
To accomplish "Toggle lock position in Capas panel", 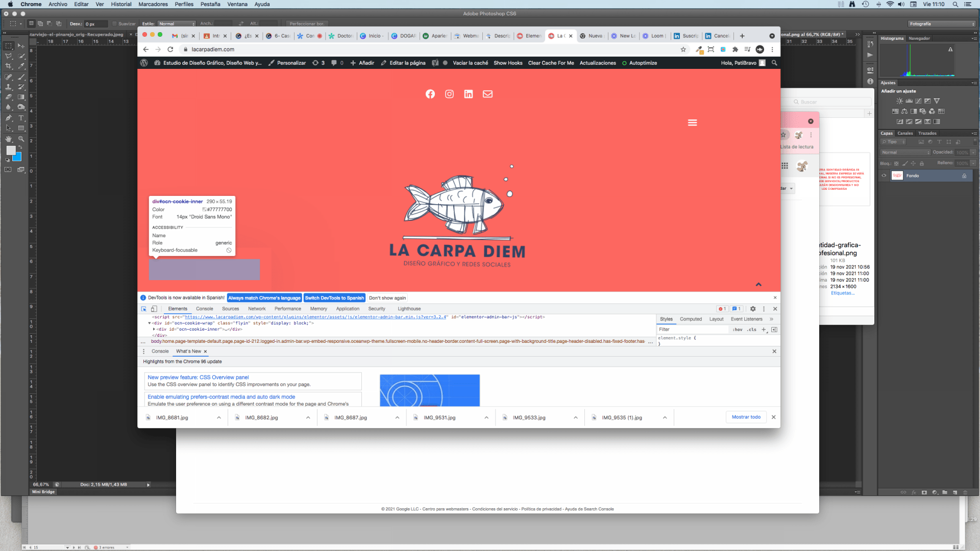I will 913,164.
